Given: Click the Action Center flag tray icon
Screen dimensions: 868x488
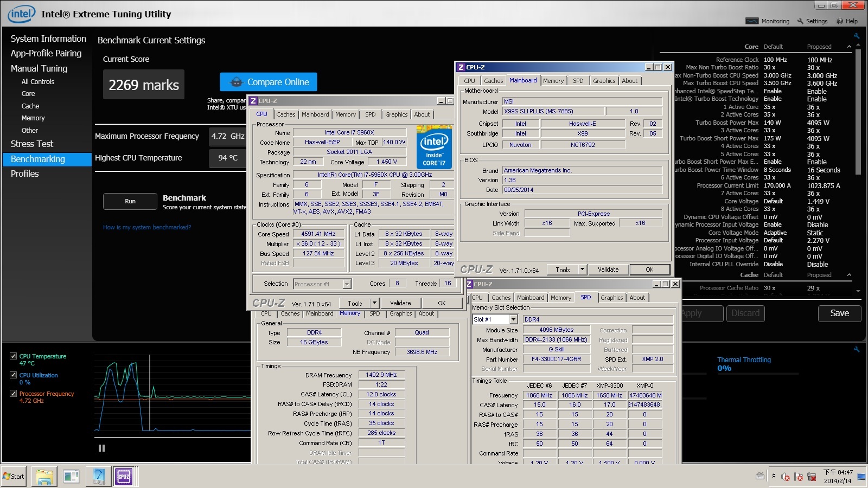Looking at the screenshot, I should pyautogui.click(x=798, y=477).
